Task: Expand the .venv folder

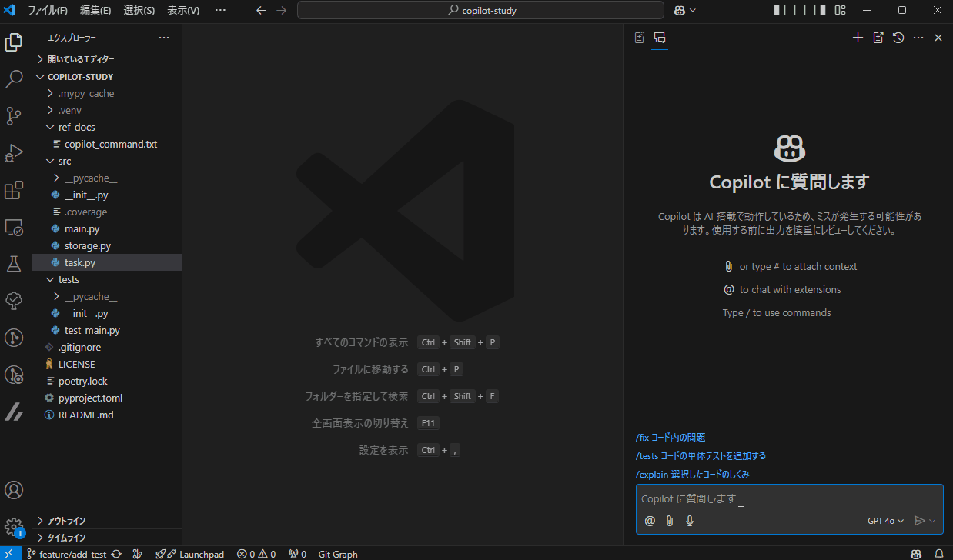Action: 107,111
